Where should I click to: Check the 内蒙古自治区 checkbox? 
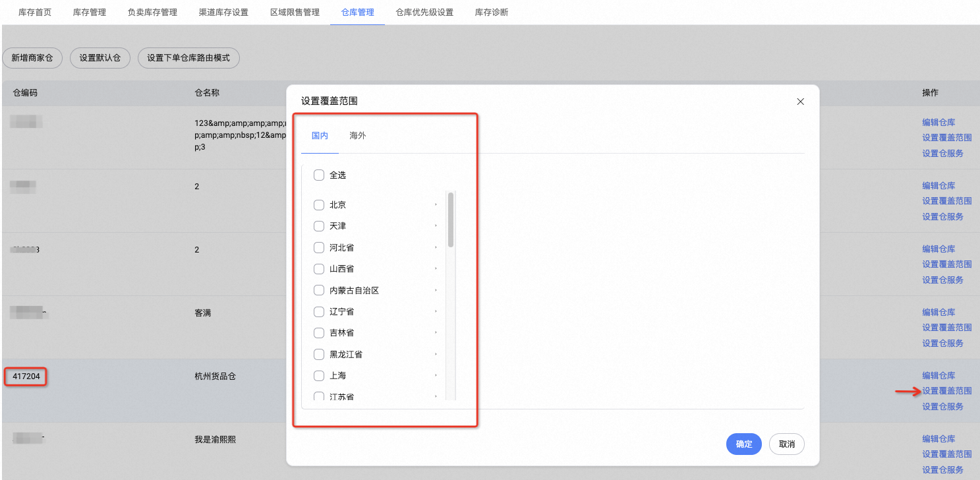click(319, 290)
